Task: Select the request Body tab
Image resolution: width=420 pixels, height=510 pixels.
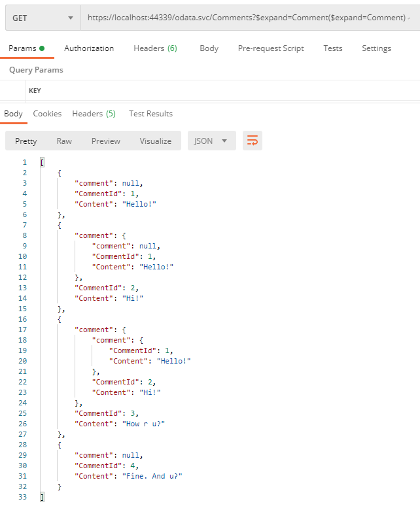Action: point(209,48)
